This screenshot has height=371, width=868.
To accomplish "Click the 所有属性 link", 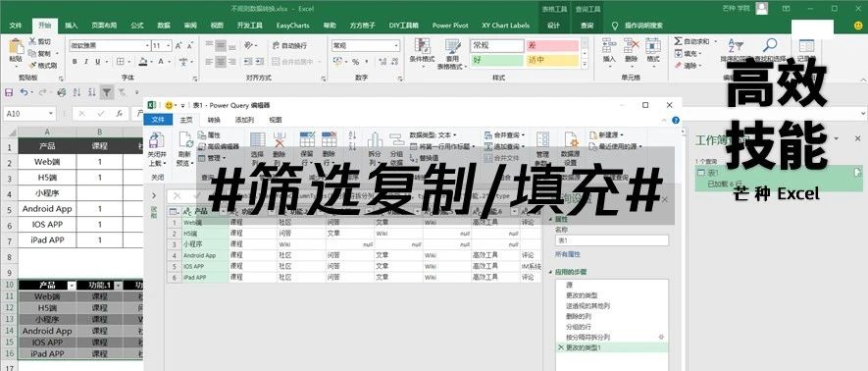I will point(568,254).
